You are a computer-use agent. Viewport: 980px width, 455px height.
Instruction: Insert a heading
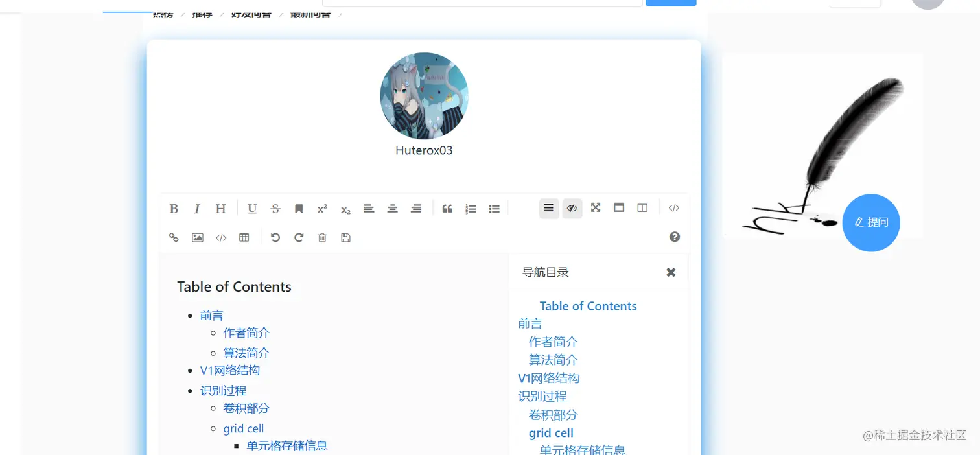(x=220, y=208)
